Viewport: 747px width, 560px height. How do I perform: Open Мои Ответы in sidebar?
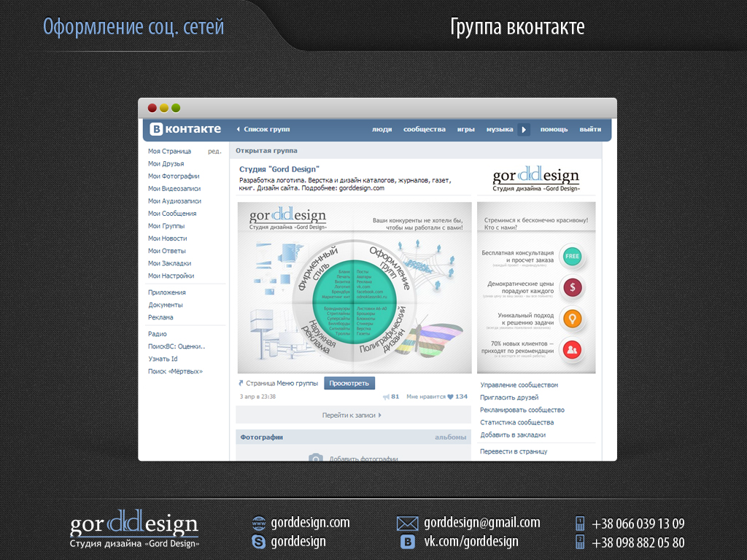(x=167, y=251)
